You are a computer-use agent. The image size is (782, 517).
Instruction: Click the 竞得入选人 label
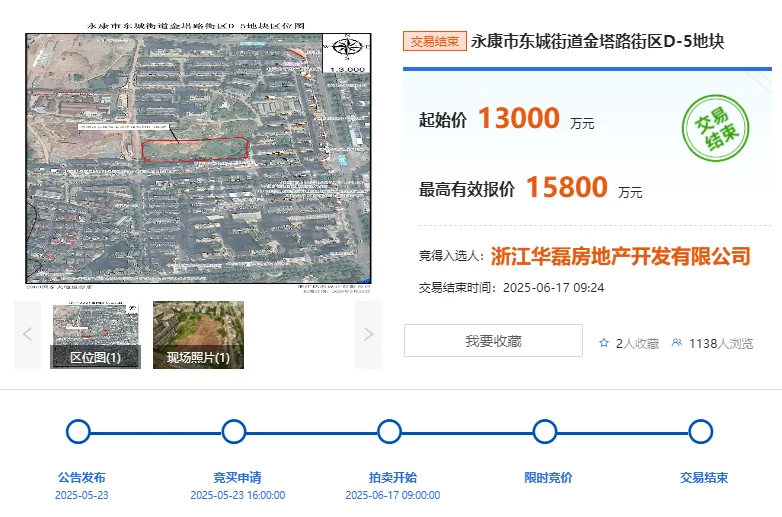(452, 256)
